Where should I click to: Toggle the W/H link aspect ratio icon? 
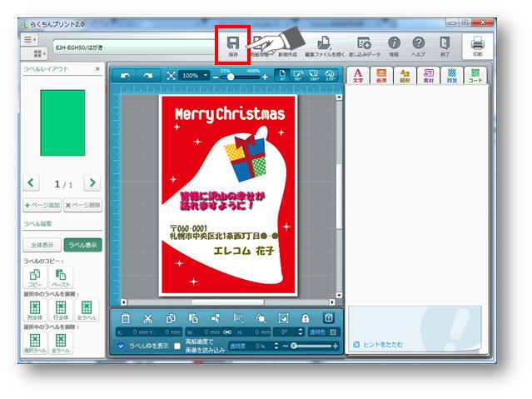tap(227, 332)
